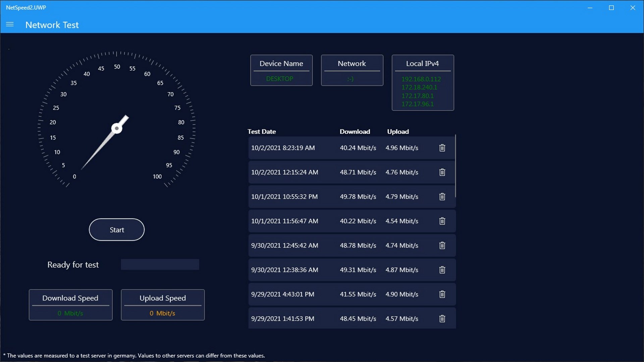The image size is (644, 362).
Task: Select the Device Name info card
Action: (281, 70)
